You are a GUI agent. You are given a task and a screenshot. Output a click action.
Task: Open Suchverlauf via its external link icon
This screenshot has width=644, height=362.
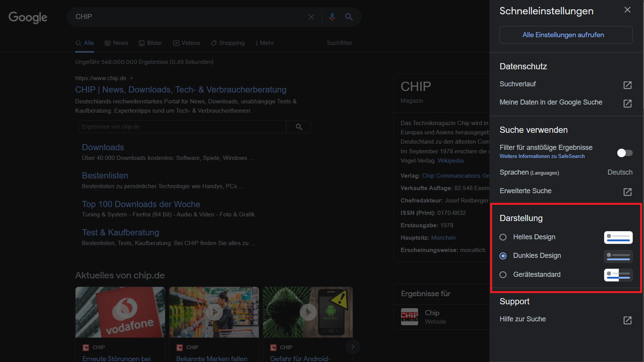point(627,85)
